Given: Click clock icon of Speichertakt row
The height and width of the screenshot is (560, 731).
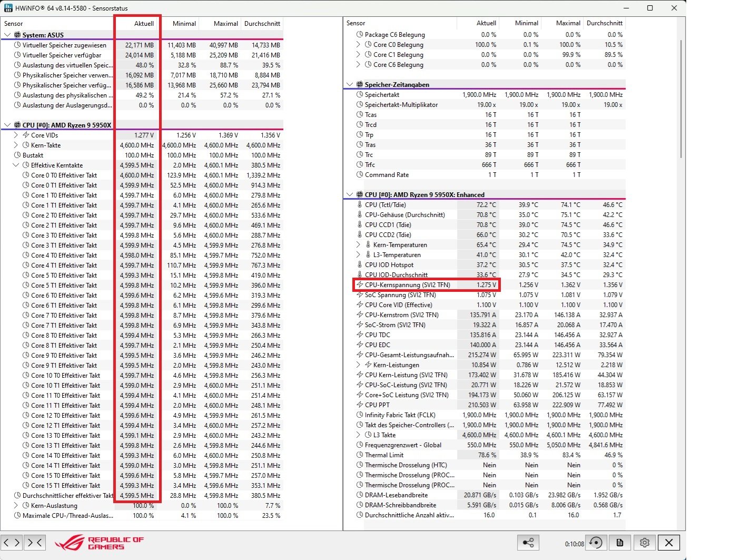Looking at the screenshot, I should click(x=360, y=94).
